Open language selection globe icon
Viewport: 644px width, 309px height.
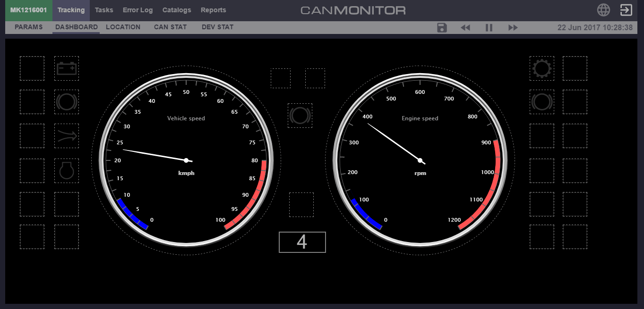coord(603,10)
